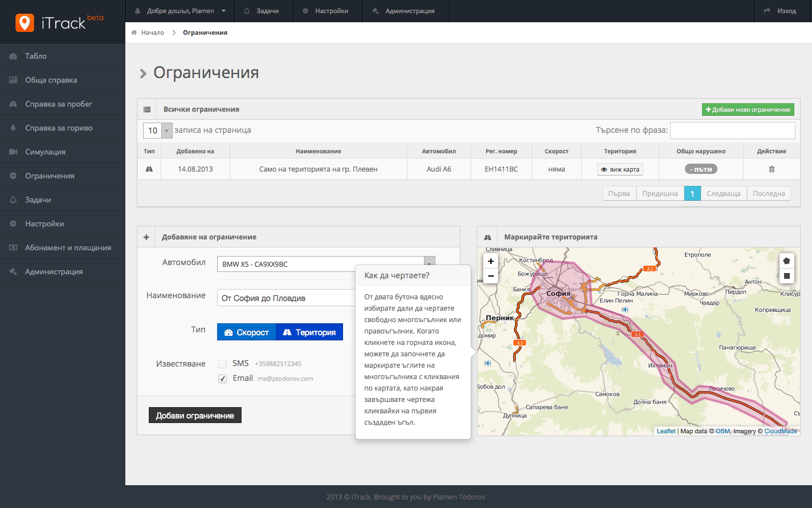The image size is (812, 508).
Task: Select the Скорост restriction type
Action: (247, 332)
